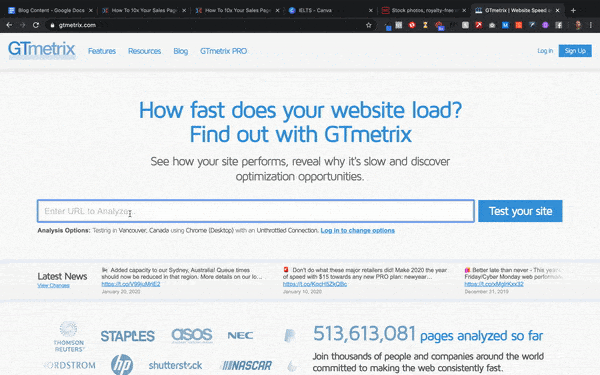The height and width of the screenshot is (375, 600).
Task: Switch to the IELTS - Canva tab
Action: 329,10
